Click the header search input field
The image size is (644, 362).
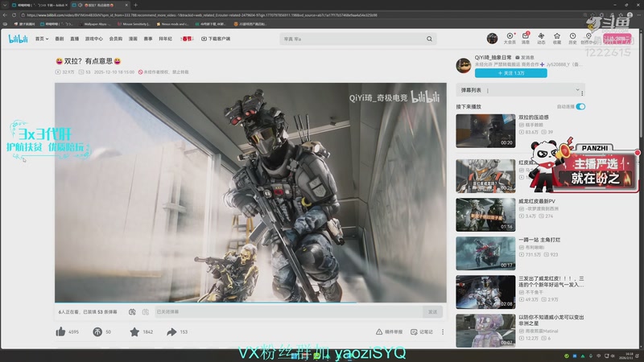pyautogui.click(x=353, y=39)
